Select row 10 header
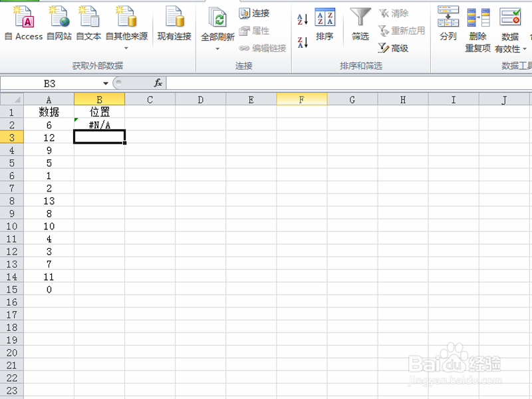The width and height of the screenshot is (532, 399). pyautogui.click(x=12, y=226)
